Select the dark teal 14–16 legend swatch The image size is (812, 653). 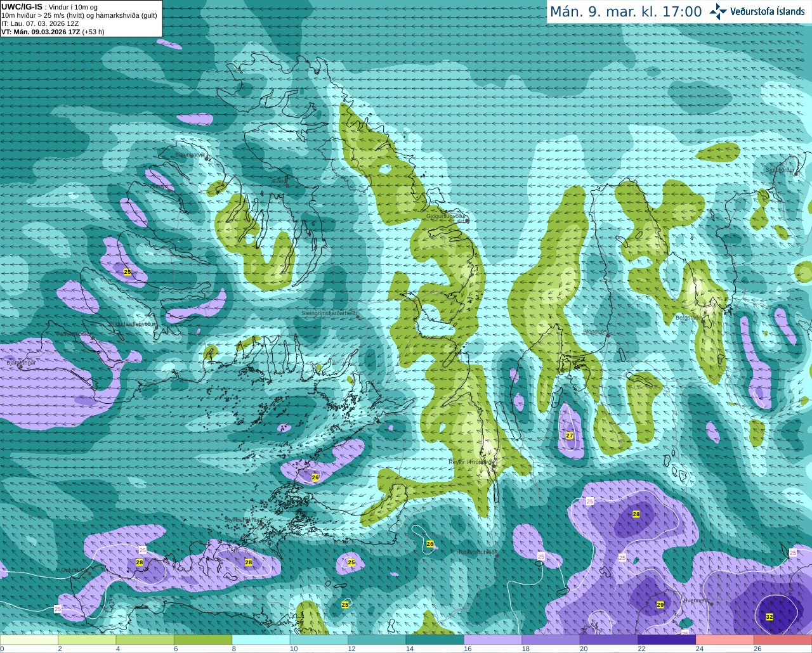pos(436,640)
